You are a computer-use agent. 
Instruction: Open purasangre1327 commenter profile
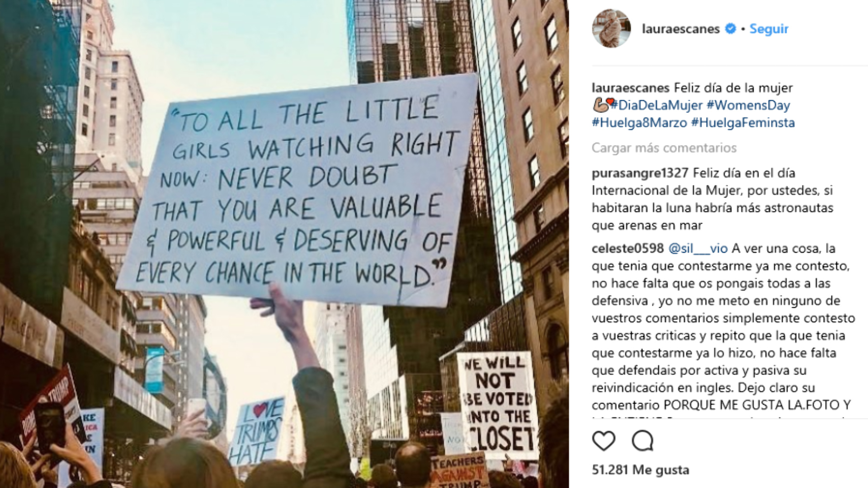pyautogui.click(x=640, y=173)
